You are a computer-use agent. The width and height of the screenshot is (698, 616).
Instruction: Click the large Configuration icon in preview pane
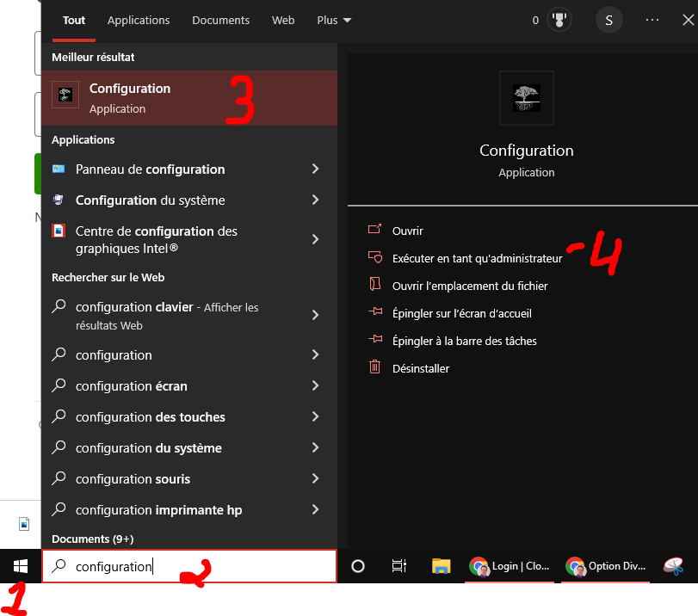click(x=527, y=98)
